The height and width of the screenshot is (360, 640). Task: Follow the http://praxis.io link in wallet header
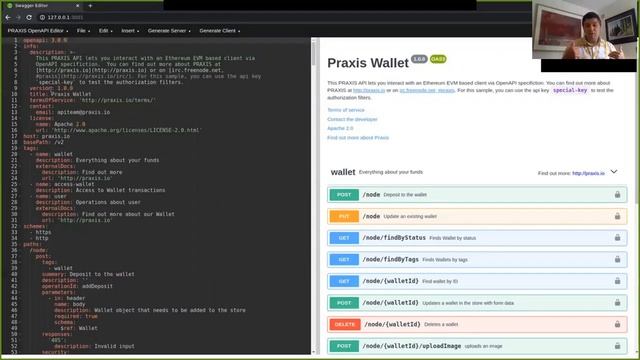coord(588,173)
